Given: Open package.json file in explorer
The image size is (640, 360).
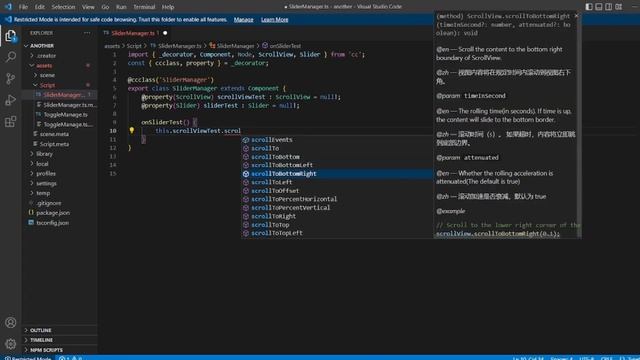Looking at the screenshot, I should 60,213.
